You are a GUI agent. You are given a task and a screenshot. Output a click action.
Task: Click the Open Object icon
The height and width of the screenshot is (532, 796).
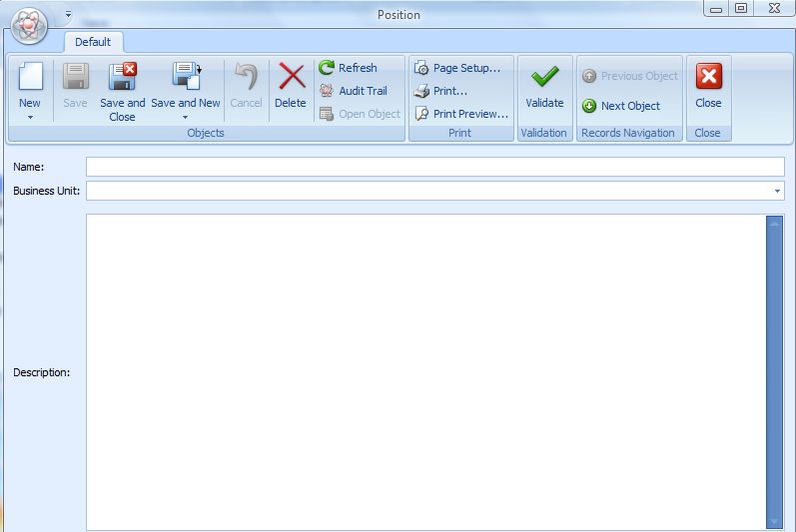[x=326, y=114]
